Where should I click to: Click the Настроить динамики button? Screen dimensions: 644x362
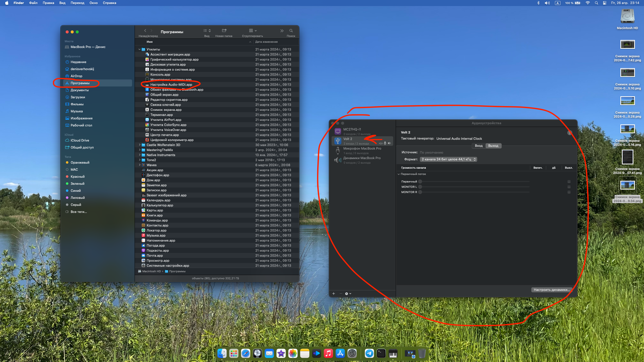pos(551,290)
